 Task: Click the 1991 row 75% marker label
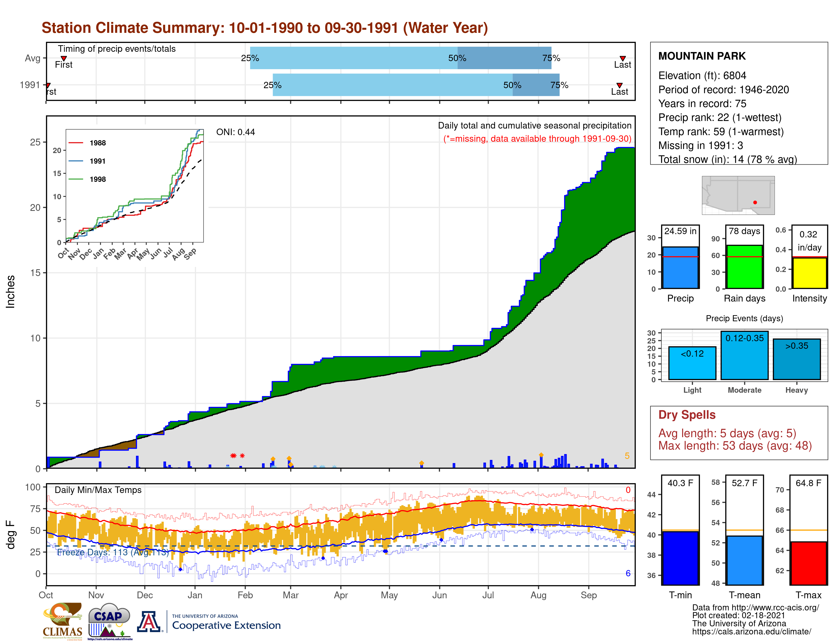click(x=560, y=85)
